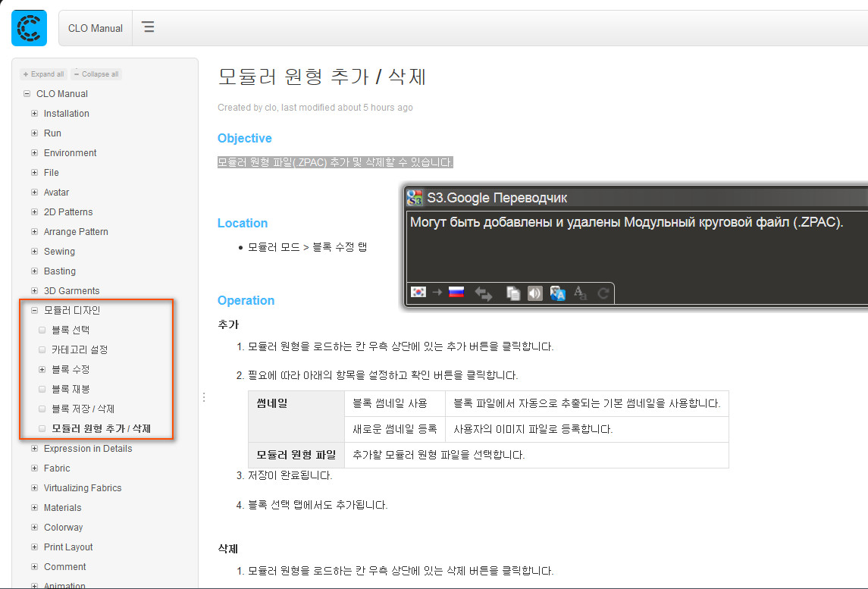Expand the 3D Garments tree node
Image resolution: width=868 pixels, height=589 pixels.
click(x=34, y=290)
